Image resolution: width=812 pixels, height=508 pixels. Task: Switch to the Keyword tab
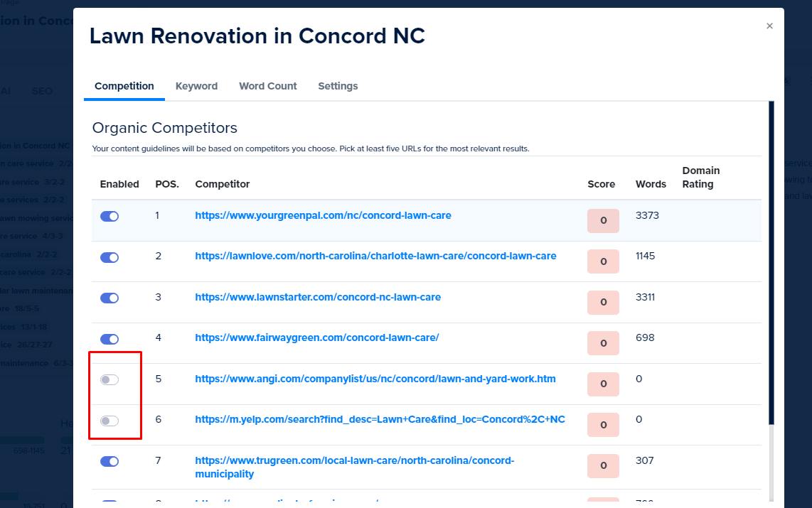tap(196, 86)
